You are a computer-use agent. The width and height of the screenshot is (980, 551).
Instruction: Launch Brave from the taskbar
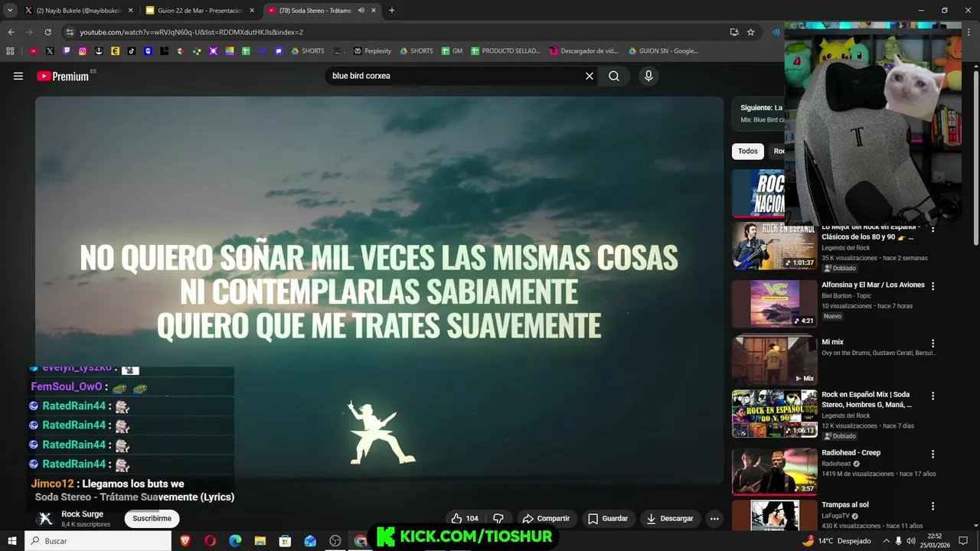point(185,541)
